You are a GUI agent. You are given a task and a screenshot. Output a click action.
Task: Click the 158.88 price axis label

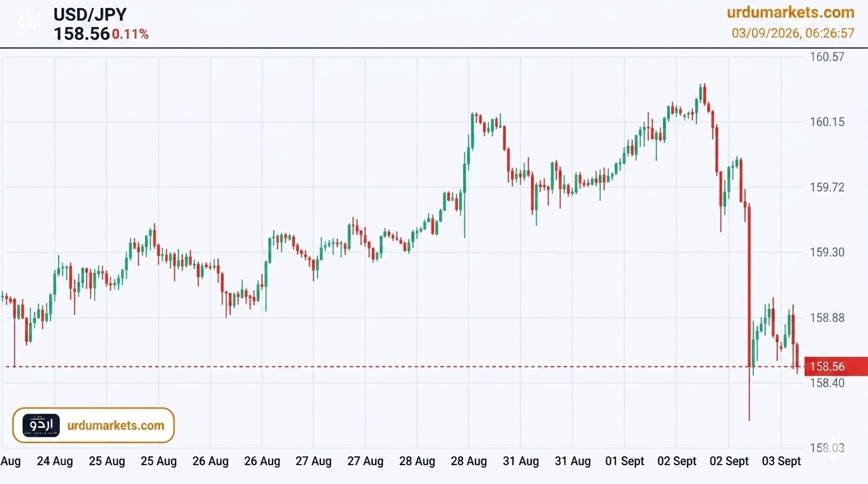(826, 318)
